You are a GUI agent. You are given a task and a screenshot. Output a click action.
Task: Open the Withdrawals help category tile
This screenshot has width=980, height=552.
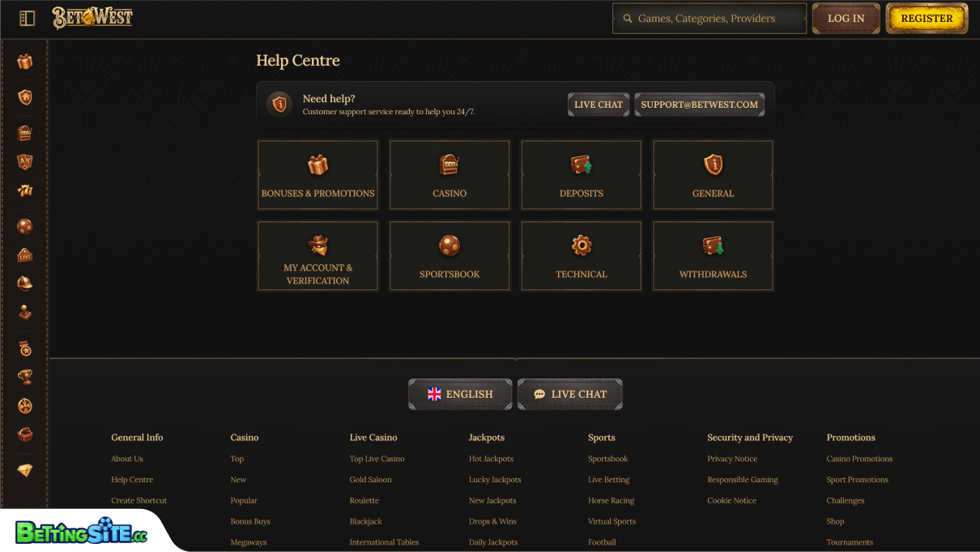713,256
